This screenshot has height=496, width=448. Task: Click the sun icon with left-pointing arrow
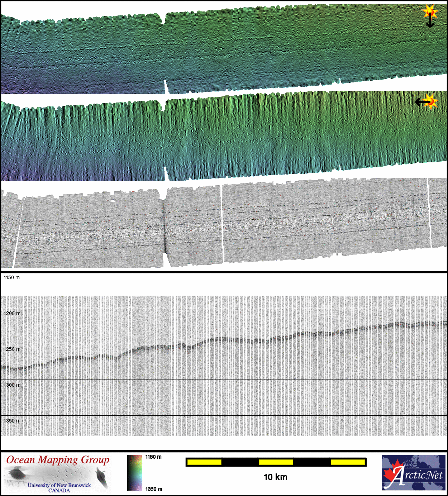(x=427, y=102)
